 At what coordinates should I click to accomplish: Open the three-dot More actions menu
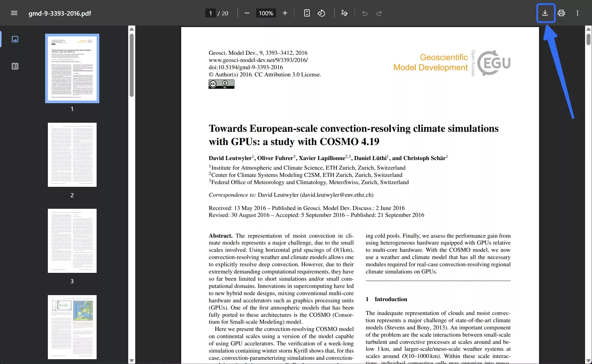point(577,13)
